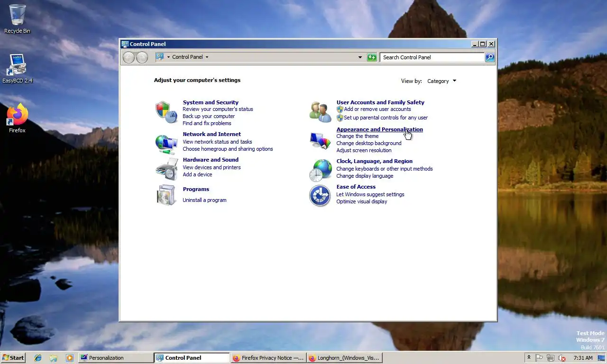607x364 pixels.
Task: Switch to Firefox Privacy Notice taskbar window
Action: [x=268, y=358]
